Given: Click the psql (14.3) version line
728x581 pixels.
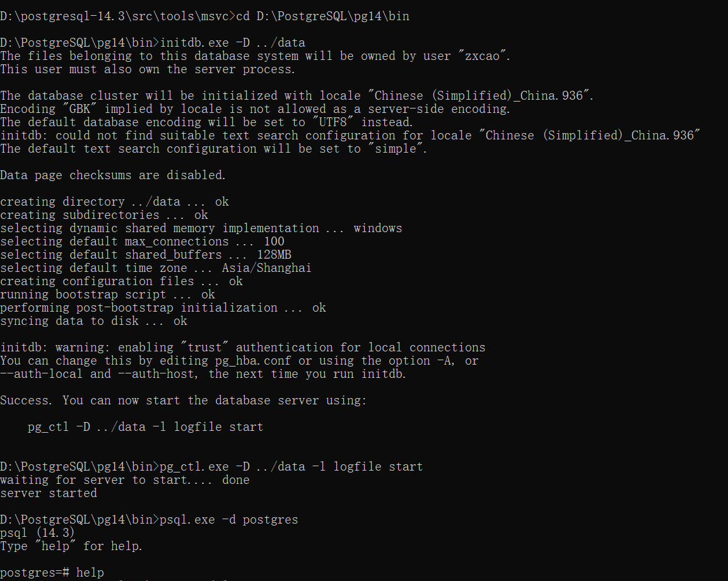Looking at the screenshot, I should coord(37,532).
